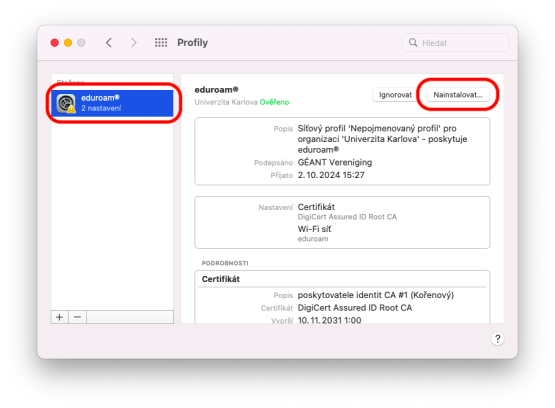Open help with the question mark button

497,339
